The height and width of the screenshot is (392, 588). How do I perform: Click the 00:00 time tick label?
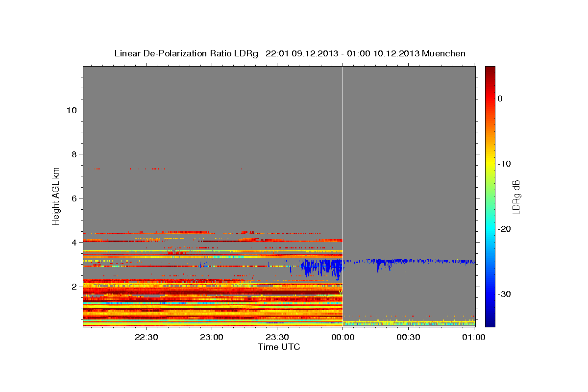tap(343, 337)
